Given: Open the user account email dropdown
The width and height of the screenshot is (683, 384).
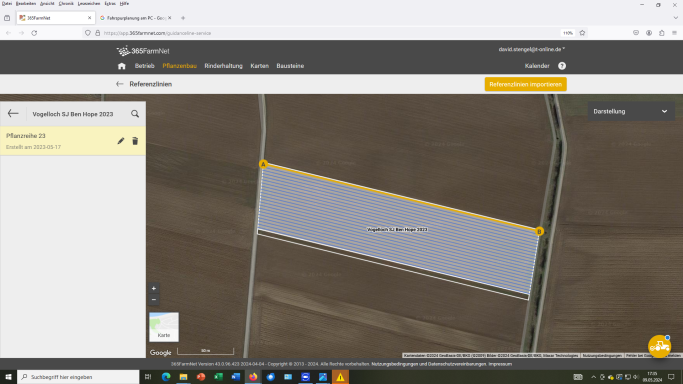Looking at the screenshot, I should pyautogui.click(x=532, y=50).
